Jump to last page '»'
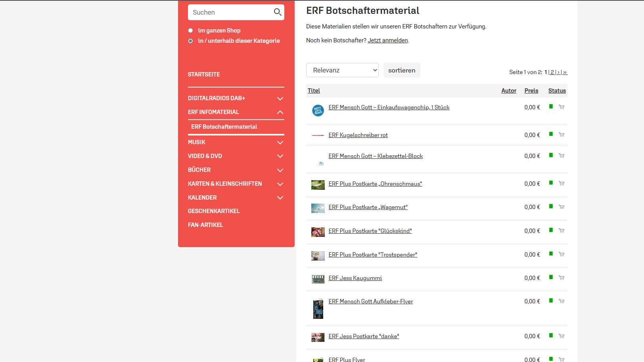The height and width of the screenshot is (362, 644). pyautogui.click(x=565, y=72)
